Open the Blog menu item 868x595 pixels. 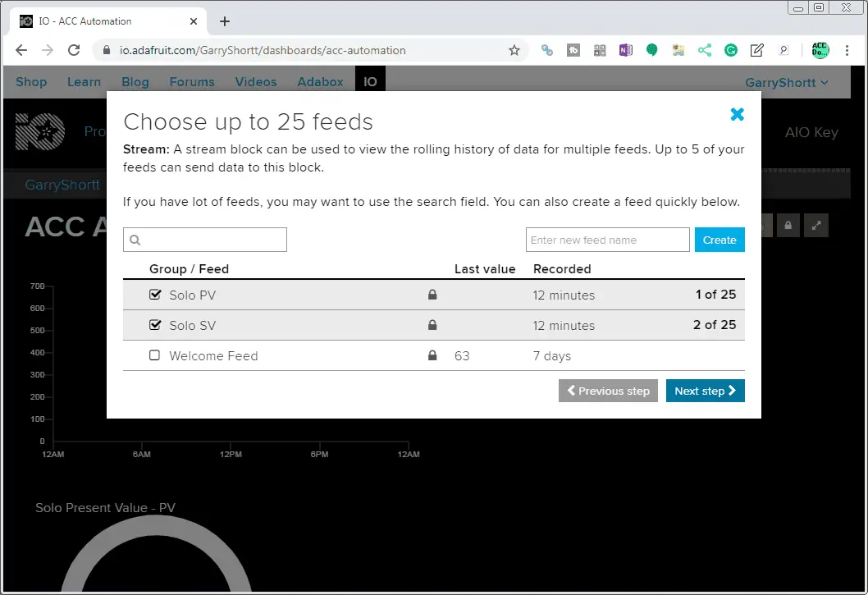coord(135,82)
